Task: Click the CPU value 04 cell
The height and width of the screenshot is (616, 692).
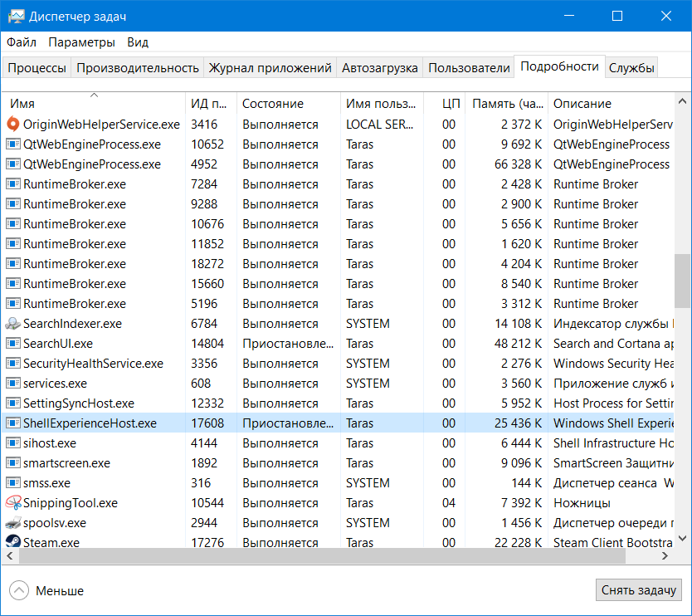Action: pos(448,503)
